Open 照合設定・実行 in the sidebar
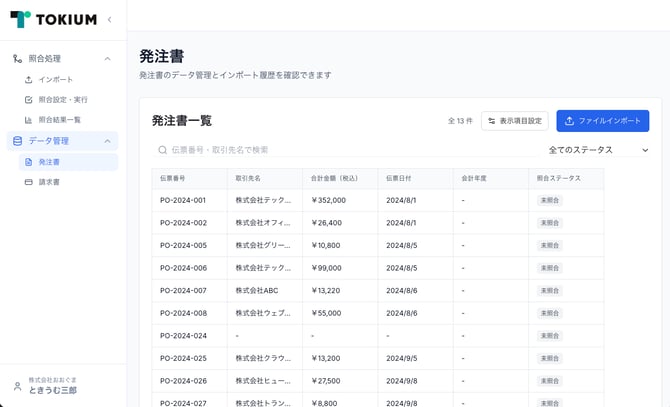Viewport: 670px width, 407px height. click(x=62, y=100)
